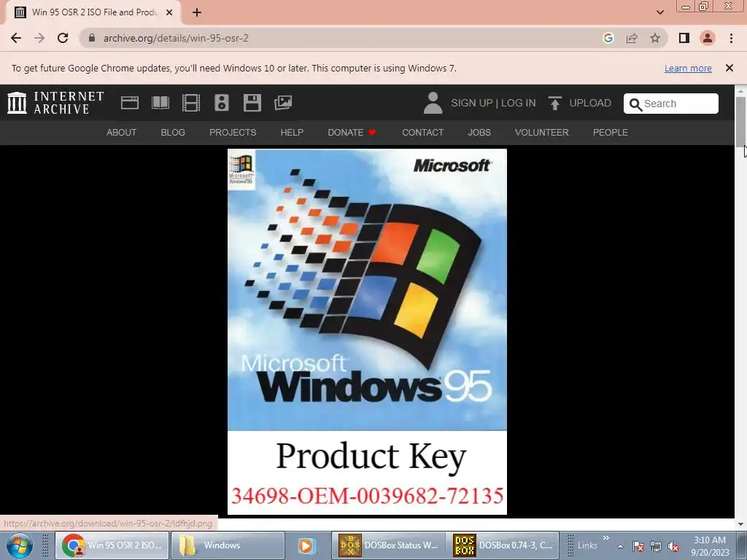Click the Windows 95 box art image
747x560 pixels.
[368, 332]
